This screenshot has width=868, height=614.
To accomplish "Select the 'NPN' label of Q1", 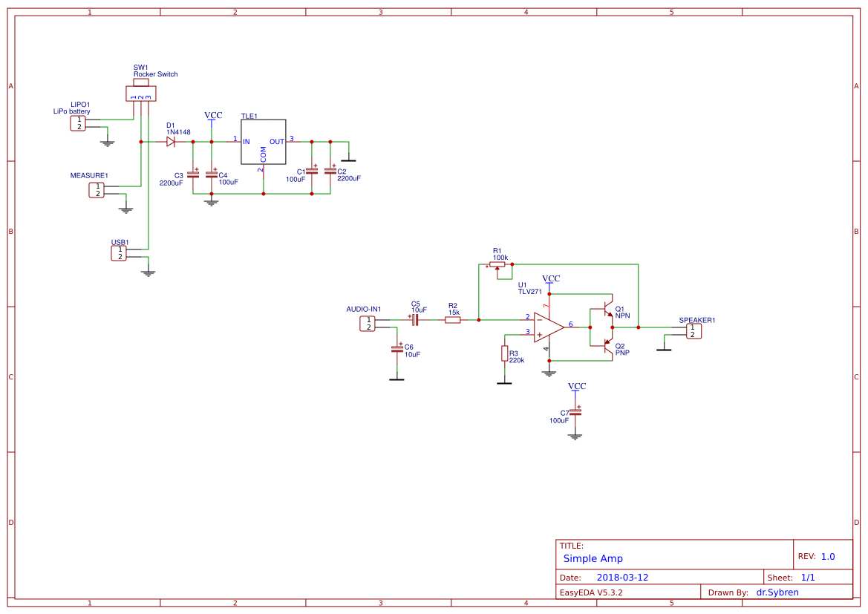I will click(x=622, y=316).
